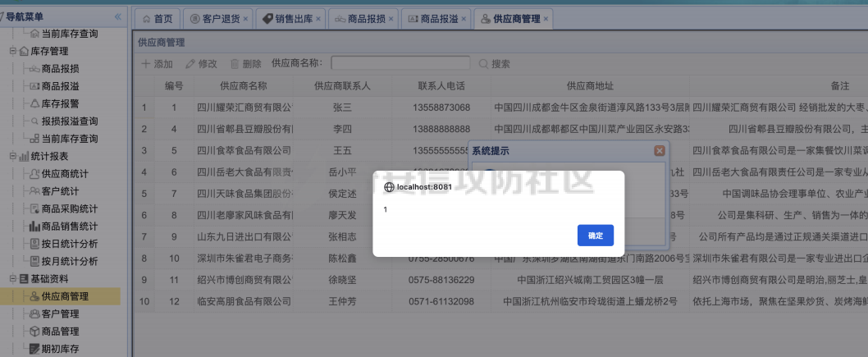Click the 备注 column header

point(839,86)
